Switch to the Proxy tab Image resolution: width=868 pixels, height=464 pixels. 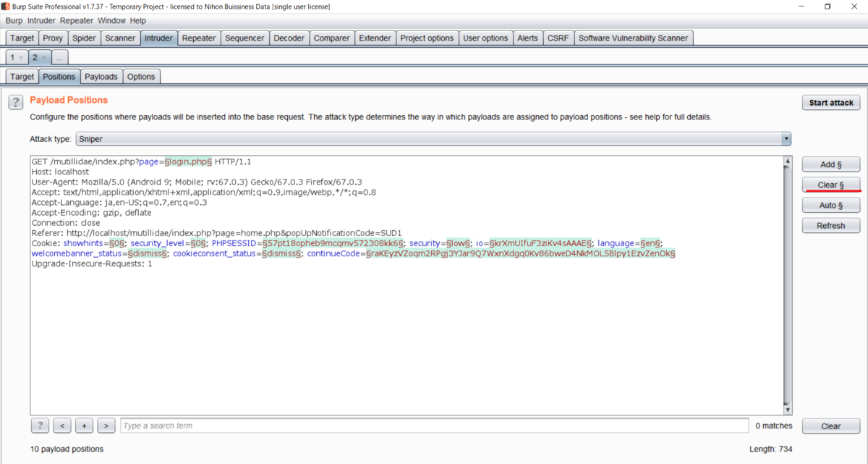pos(53,38)
